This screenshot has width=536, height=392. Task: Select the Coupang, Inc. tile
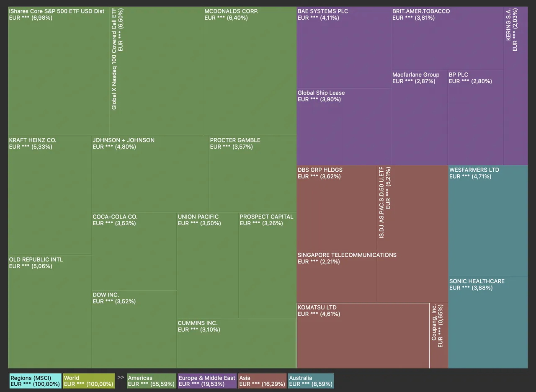tap(439, 335)
